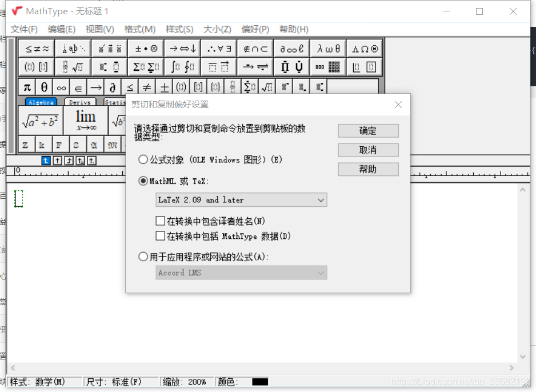The image size is (536, 392).
Task: Open the 帮助(H) menu
Action: (x=294, y=29)
